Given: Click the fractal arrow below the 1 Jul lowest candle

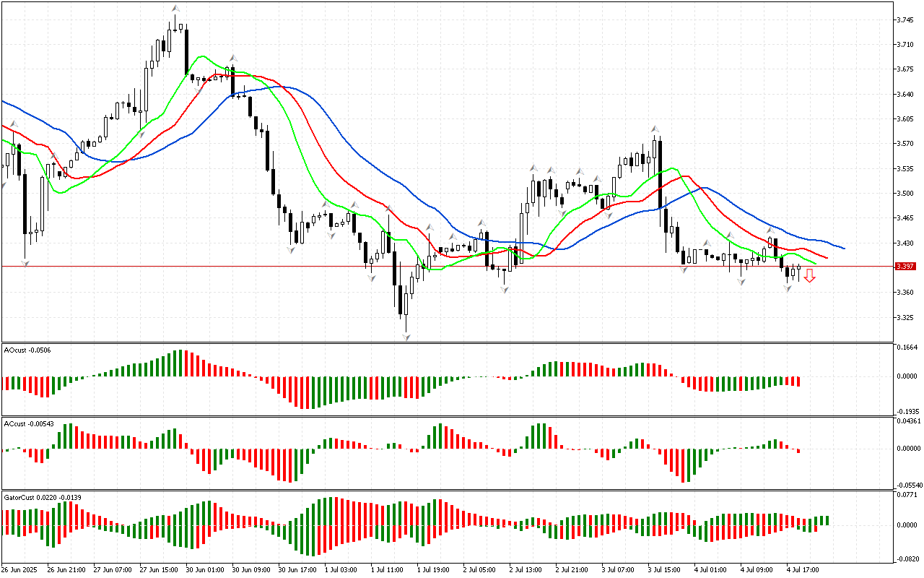Looking at the screenshot, I should [x=406, y=337].
